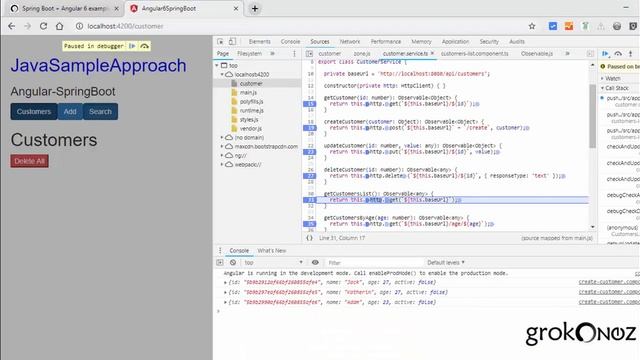The width and height of the screenshot is (640, 360).
Task: Step into next function call icon
Action: 631,53
